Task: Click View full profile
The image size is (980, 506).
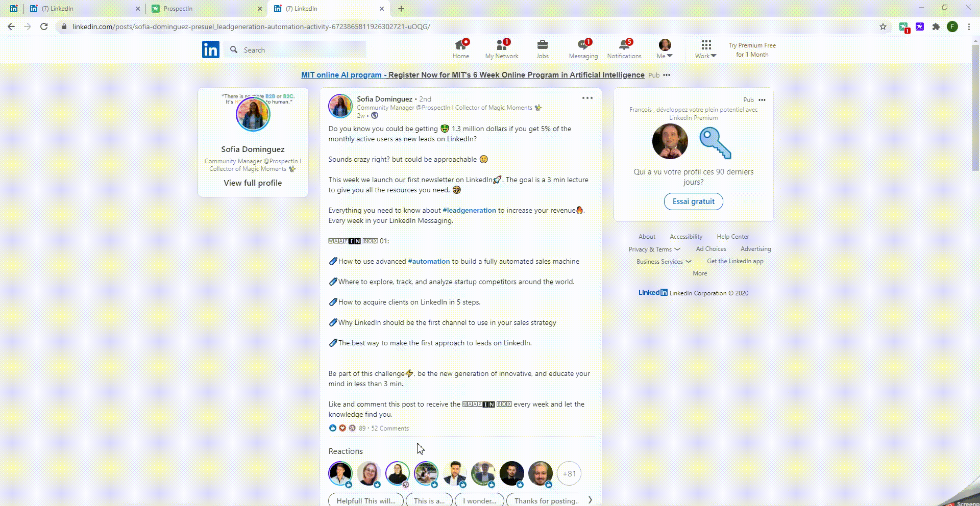Action: click(253, 183)
